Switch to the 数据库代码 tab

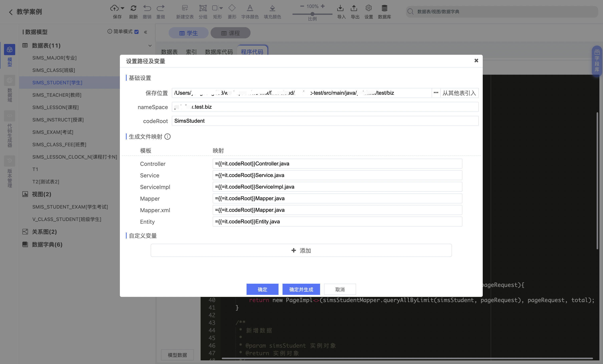(219, 52)
